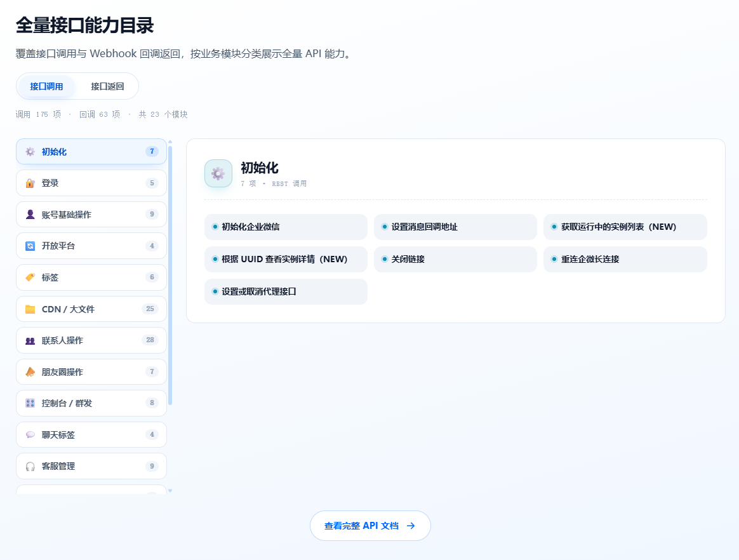Click the lock icon beside 登录
Viewport: 739px width, 560px height.
[x=30, y=183]
